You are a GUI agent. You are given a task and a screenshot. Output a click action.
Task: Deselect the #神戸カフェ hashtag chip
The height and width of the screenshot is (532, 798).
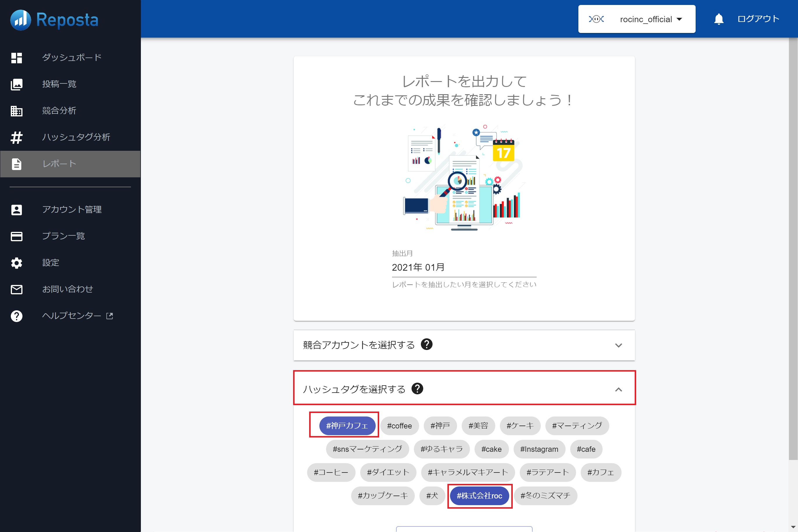point(347,426)
